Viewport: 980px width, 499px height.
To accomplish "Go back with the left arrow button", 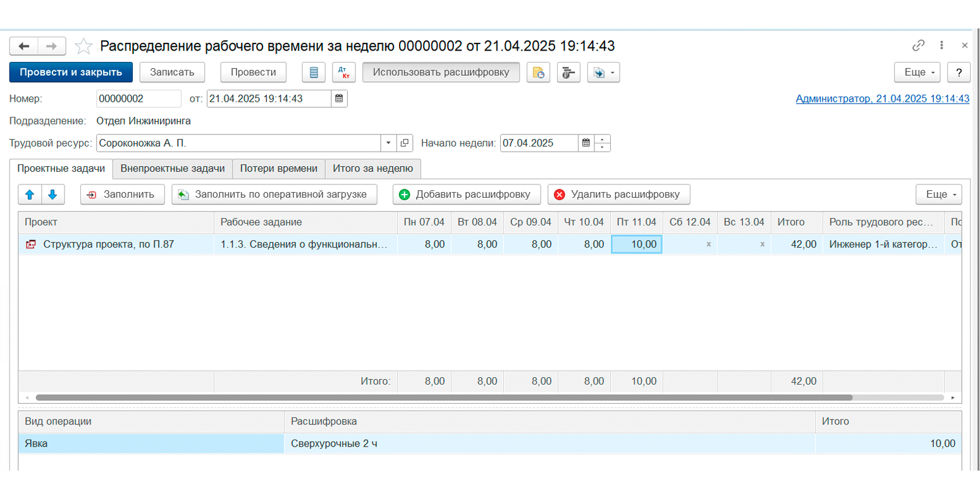I will [24, 46].
